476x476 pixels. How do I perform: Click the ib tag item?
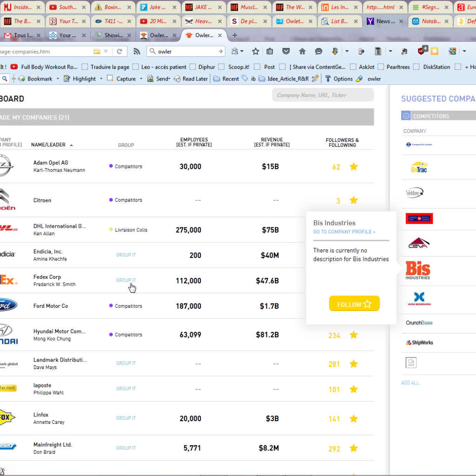coord(249,79)
